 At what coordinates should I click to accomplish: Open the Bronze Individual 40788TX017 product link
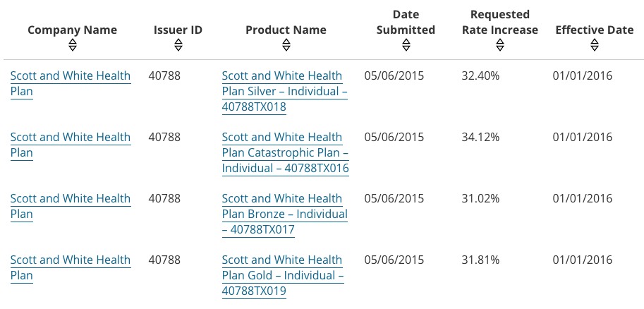click(x=284, y=214)
